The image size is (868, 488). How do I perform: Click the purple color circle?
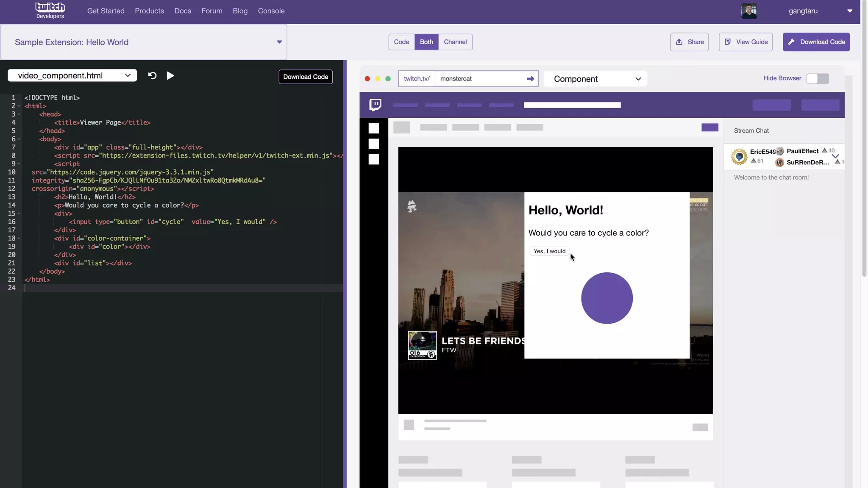606,298
